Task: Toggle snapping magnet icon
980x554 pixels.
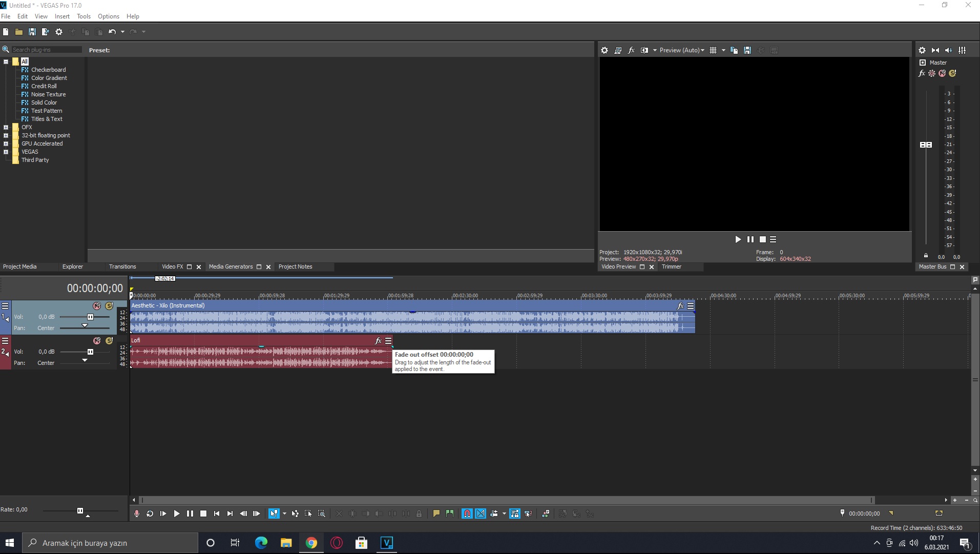Action: pyautogui.click(x=467, y=514)
